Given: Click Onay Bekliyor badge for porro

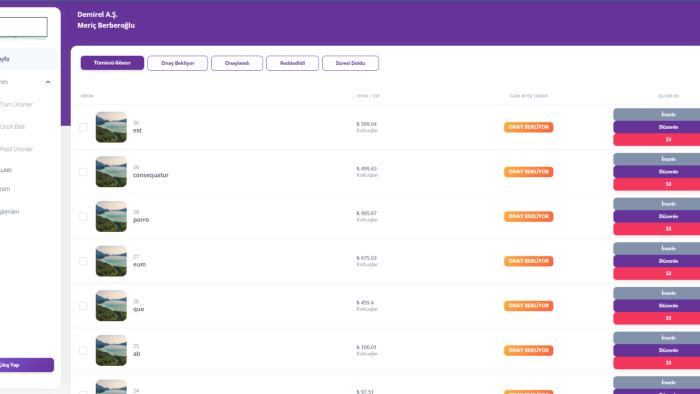Looking at the screenshot, I should pyautogui.click(x=529, y=216).
